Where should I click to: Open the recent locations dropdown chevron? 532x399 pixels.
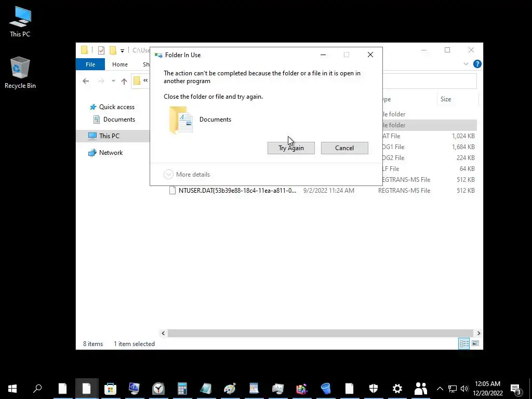tap(113, 81)
